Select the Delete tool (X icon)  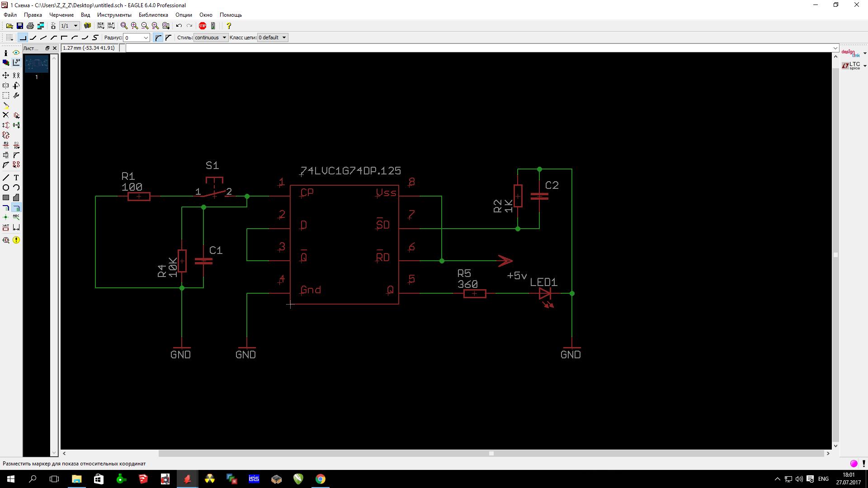tap(6, 115)
